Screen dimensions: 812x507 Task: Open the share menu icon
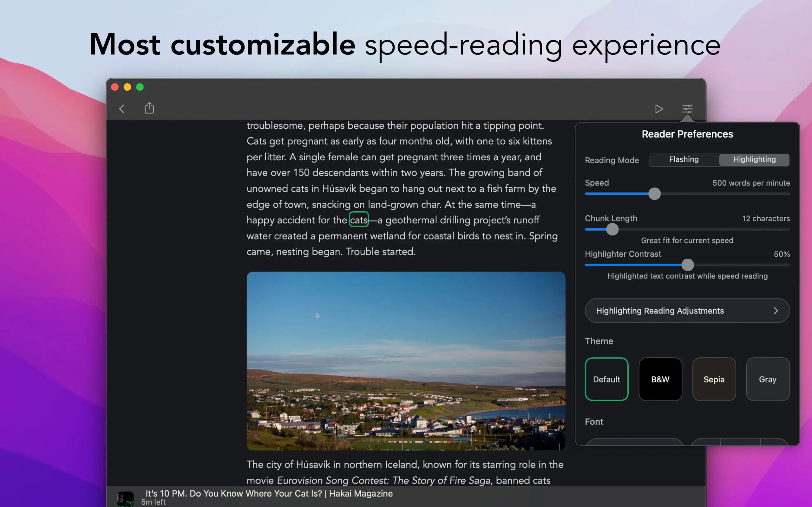tap(149, 108)
